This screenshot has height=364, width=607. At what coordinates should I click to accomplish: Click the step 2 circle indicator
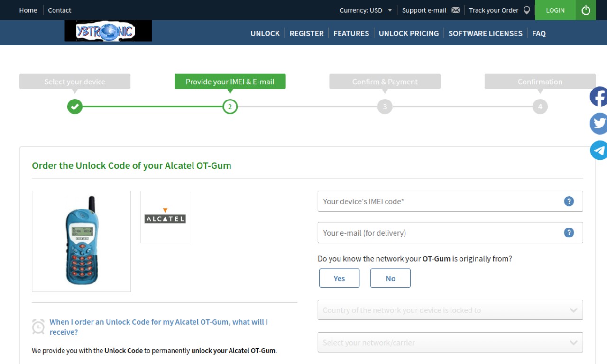(230, 107)
